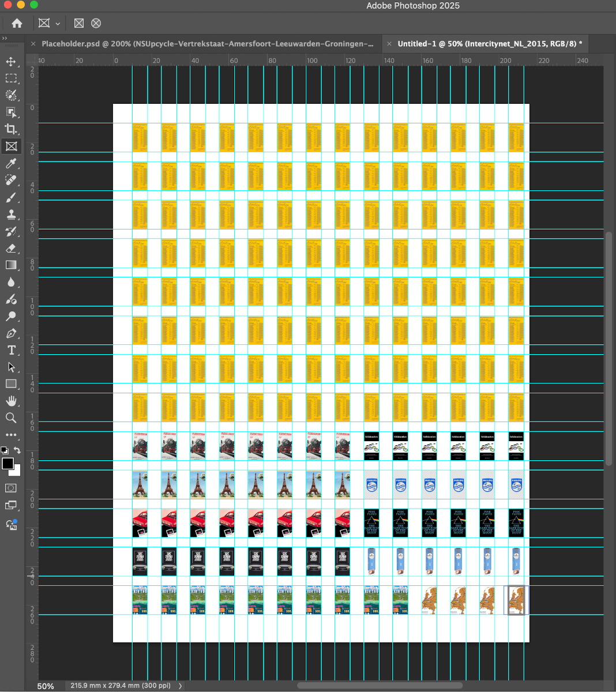Click the 50% zoom level field
The height and width of the screenshot is (692, 616).
[46, 686]
